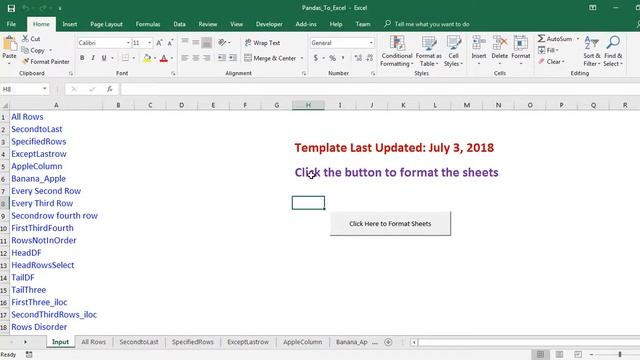Toggle Bold formatting
The width and height of the screenshot is (640, 360).
pos(82,58)
